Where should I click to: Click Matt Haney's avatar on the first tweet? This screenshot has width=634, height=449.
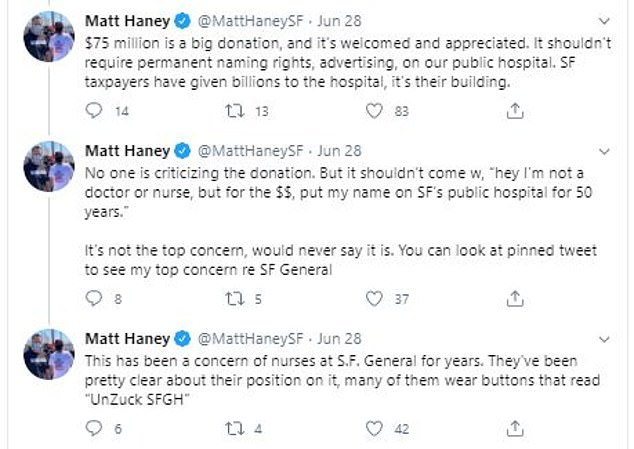click(x=50, y=36)
